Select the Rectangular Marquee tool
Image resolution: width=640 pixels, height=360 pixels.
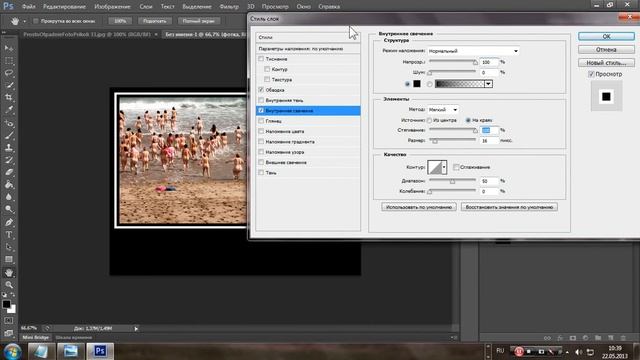pyautogui.click(x=9, y=61)
